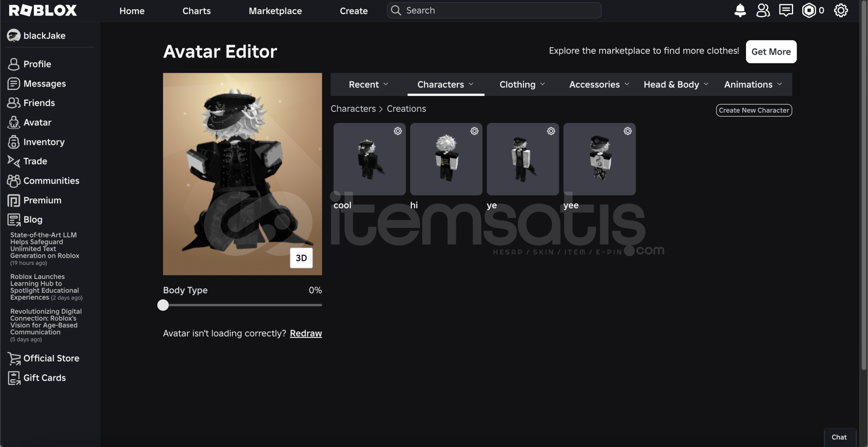This screenshot has width=868, height=447.
Task: Click the Gift Cards icon
Action: click(x=14, y=378)
